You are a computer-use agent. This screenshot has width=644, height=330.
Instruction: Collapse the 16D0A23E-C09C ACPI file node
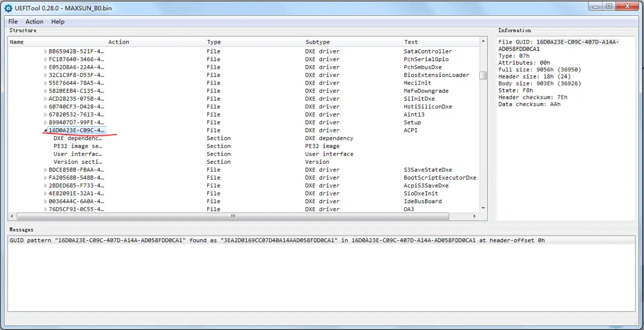[x=45, y=130]
